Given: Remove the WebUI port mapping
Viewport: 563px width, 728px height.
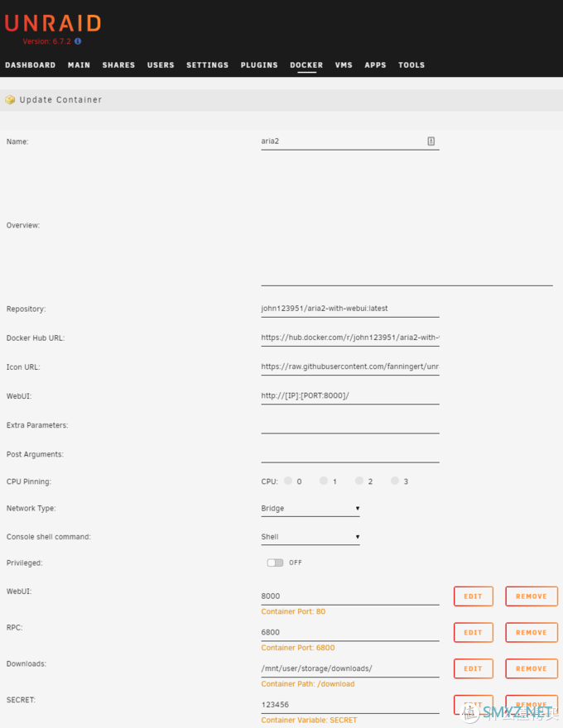Looking at the screenshot, I should (532, 596).
